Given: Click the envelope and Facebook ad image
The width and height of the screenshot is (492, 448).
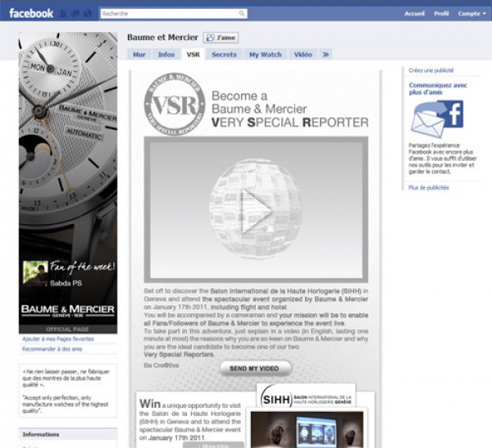Looking at the screenshot, I should (x=437, y=119).
